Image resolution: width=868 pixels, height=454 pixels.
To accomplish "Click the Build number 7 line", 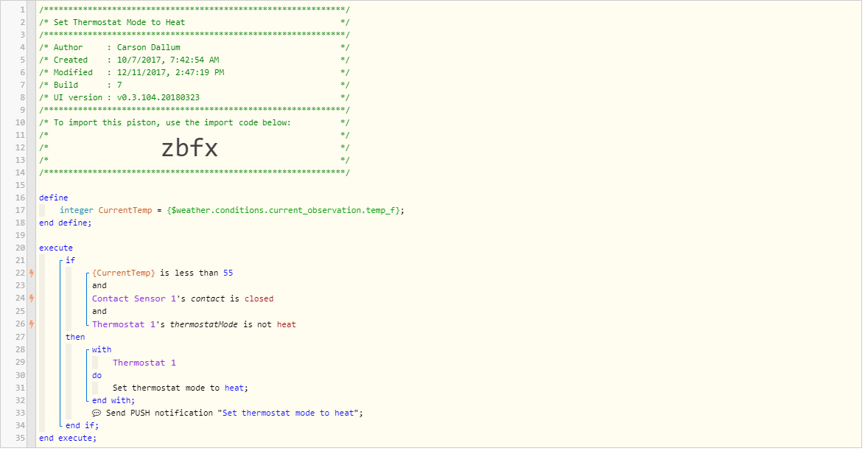I will pyautogui.click(x=195, y=85).
